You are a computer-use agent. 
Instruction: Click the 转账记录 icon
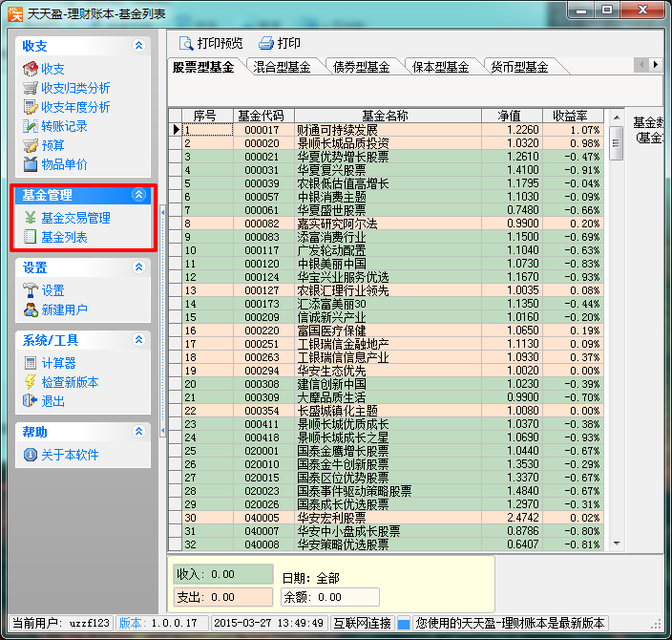tap(30, 126)
